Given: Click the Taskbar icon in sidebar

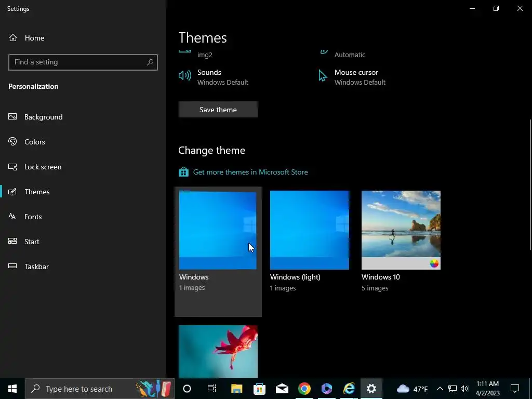Looking at the screenshot, I should (x=12, y=266).
